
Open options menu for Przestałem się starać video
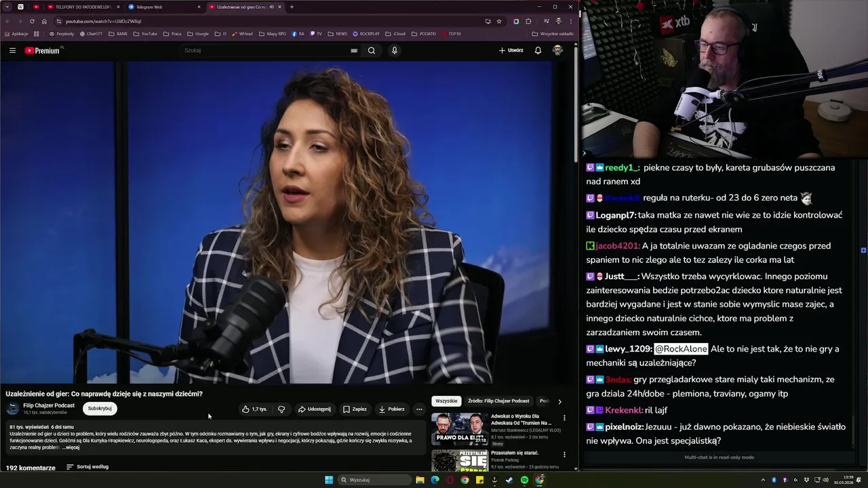(564, 454)
